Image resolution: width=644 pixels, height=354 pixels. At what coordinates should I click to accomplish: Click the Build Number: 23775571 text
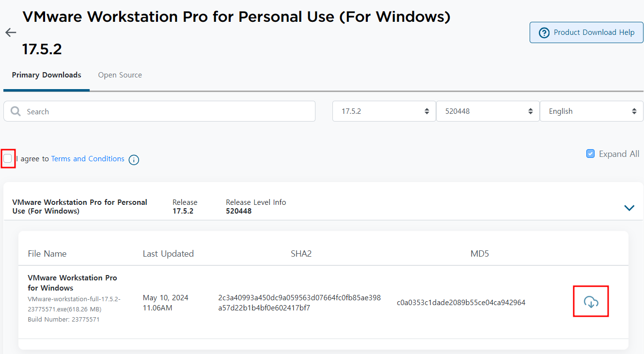[x=63, y=320]
